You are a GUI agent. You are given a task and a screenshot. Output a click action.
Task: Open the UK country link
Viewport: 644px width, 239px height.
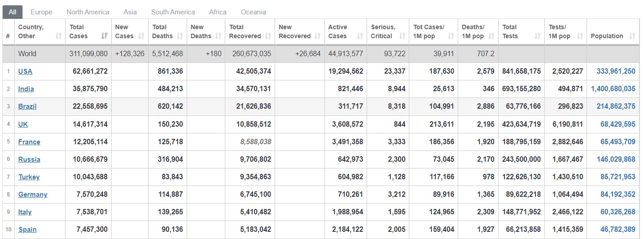[x=23, y=124]
